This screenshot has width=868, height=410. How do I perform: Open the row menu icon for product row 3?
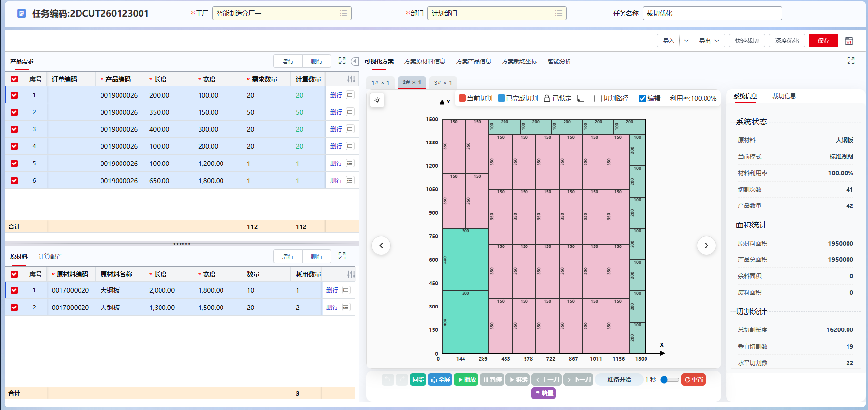350,129
